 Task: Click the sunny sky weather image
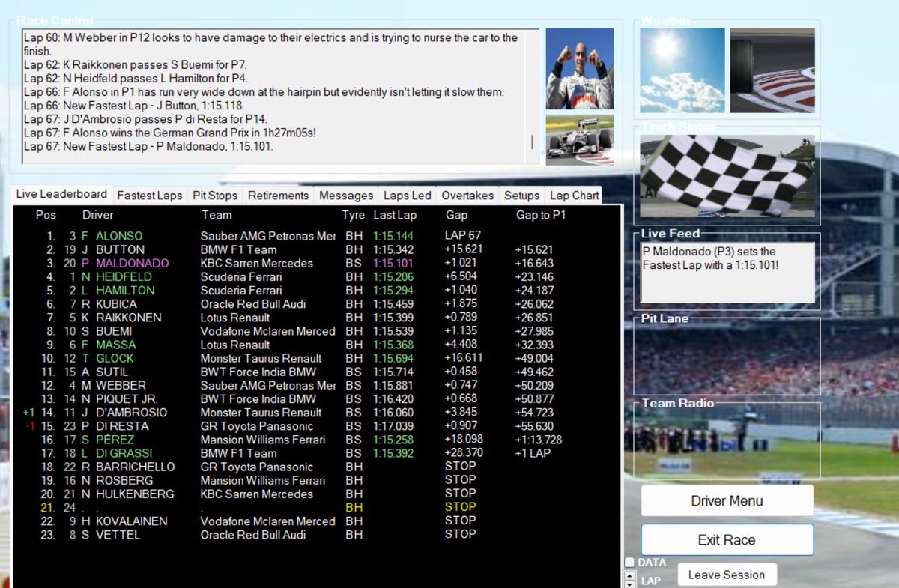pos(682,70)
